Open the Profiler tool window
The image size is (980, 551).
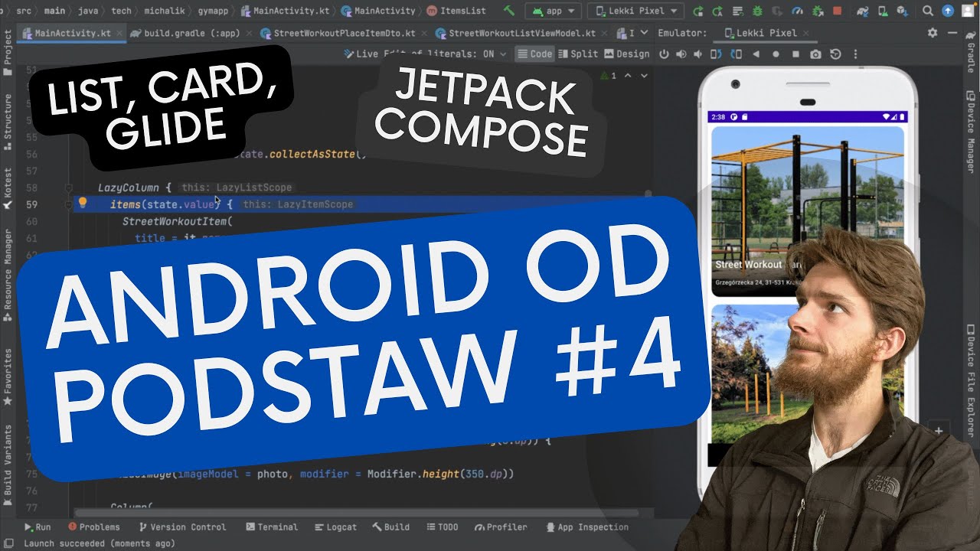coord(501,527)
